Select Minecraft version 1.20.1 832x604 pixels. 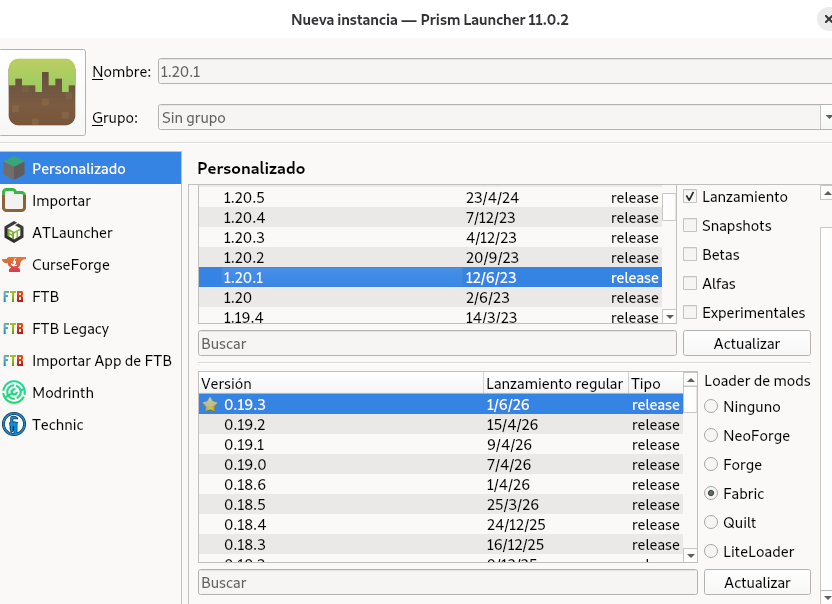point(430,277)
